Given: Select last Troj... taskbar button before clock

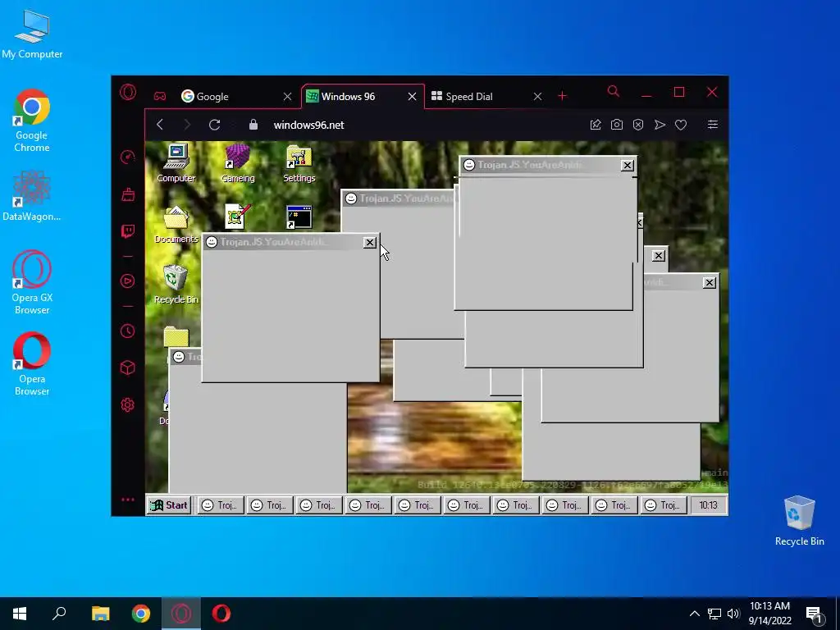Looking at the screenshot, I should tap(663, 505).
